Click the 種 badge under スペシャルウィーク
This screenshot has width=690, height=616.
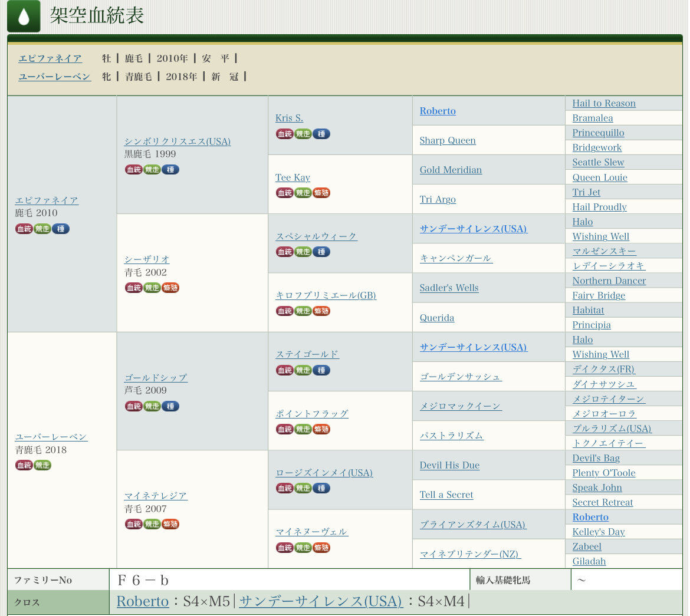click(321, 252)
